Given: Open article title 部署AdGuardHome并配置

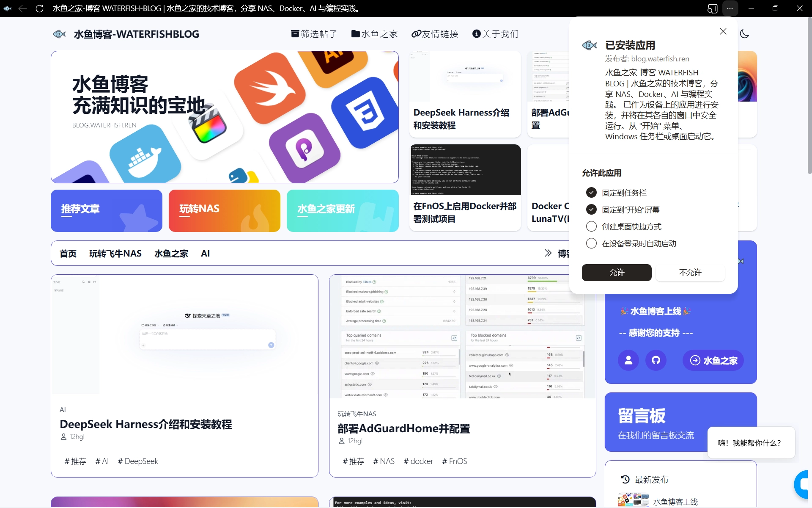Looking at the screenshot, I should click(x=404, y=428).
